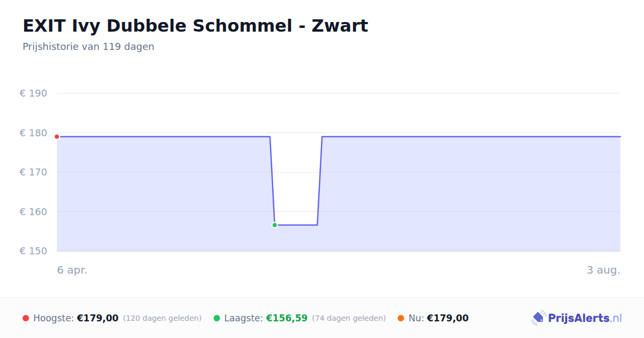Click the orange dot beside Nu
The height and width of the screenshot is (338, 644).
coord(401,318)
